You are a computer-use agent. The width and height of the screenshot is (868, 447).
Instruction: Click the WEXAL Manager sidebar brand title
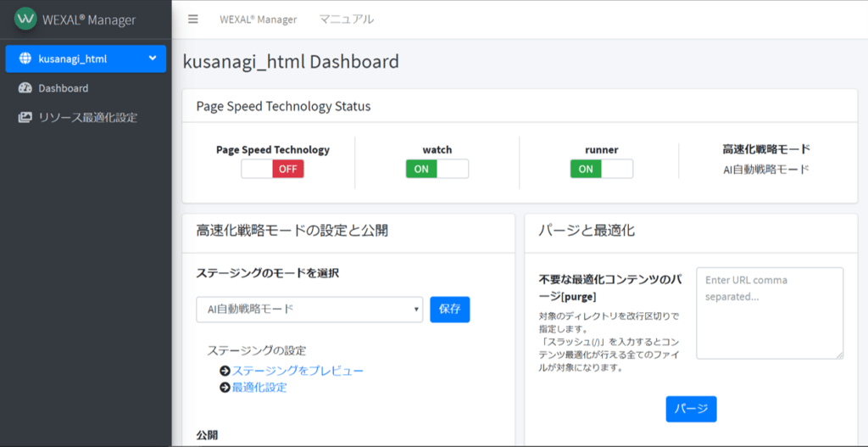click(x=88, y=20)
